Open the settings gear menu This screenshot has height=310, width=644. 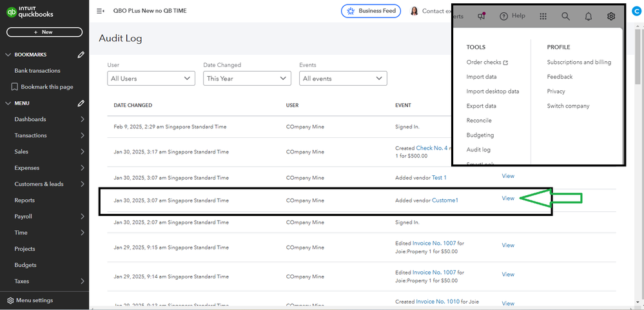tap(611, 16)
